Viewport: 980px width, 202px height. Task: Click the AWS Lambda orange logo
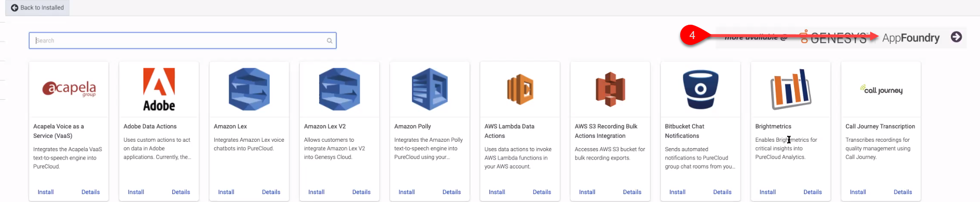[520, 89]
